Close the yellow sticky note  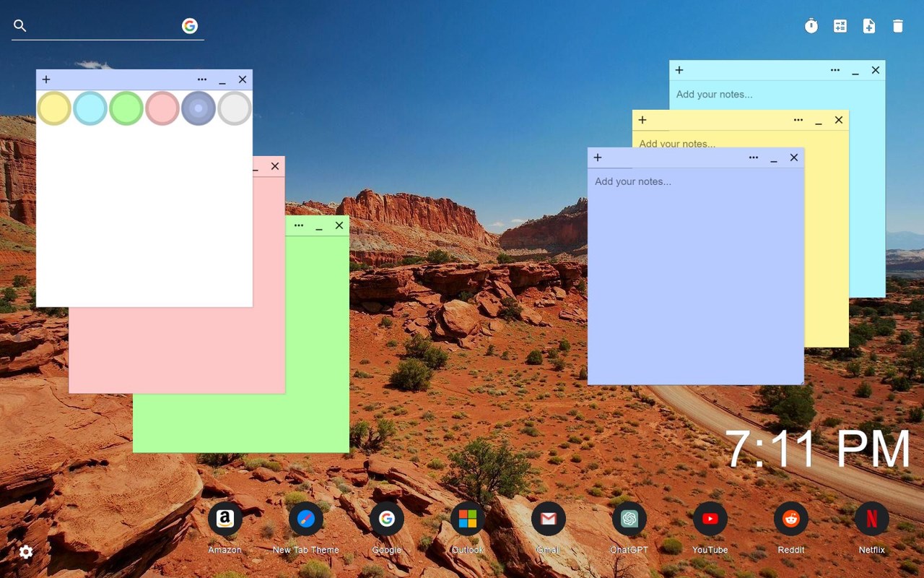pyautogui.click(x=839, y=120)
